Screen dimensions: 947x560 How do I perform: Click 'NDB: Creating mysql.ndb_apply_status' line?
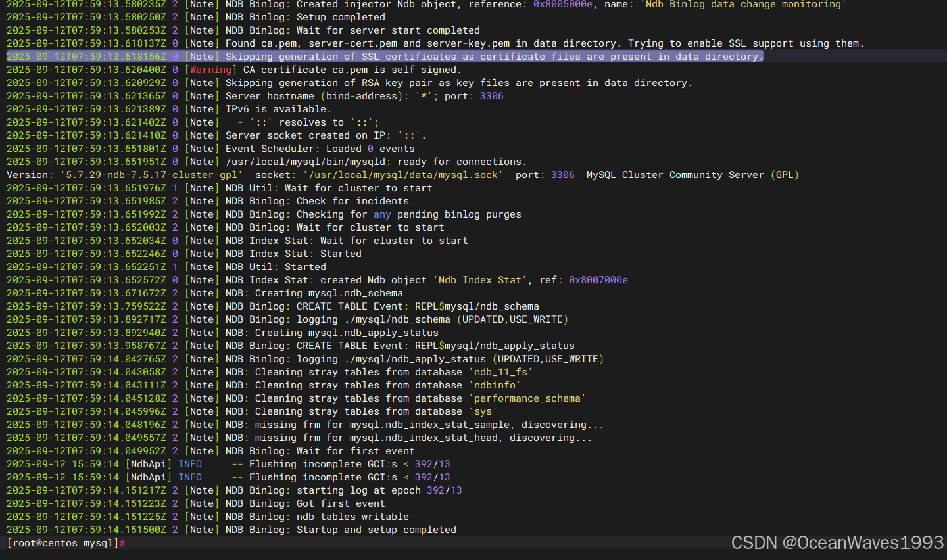click(222, 333)
